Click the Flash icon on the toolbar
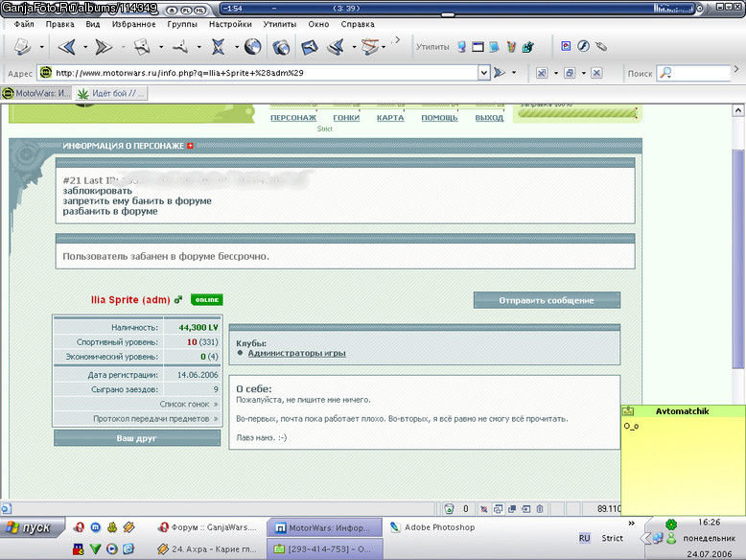The image size is (746, 560). [583, 46]
